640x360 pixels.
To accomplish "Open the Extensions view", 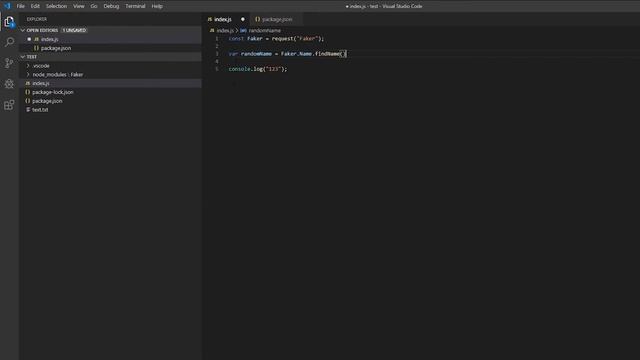I will [9, 105].
